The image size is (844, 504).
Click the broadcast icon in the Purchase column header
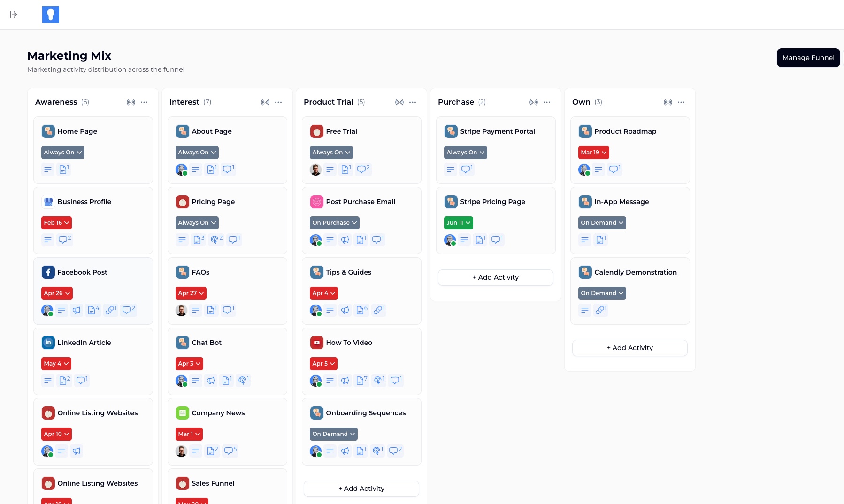(534, 102)
